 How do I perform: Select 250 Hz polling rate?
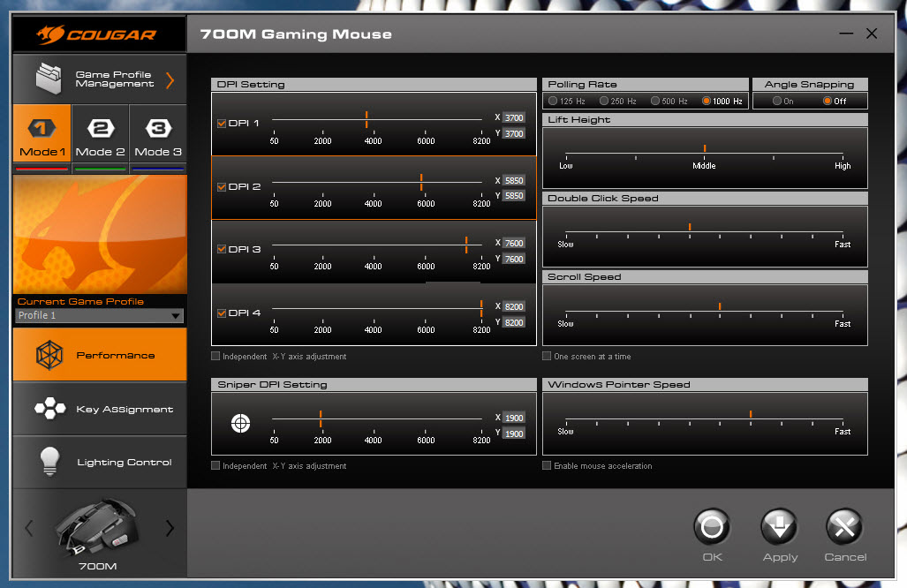(604, 101)
